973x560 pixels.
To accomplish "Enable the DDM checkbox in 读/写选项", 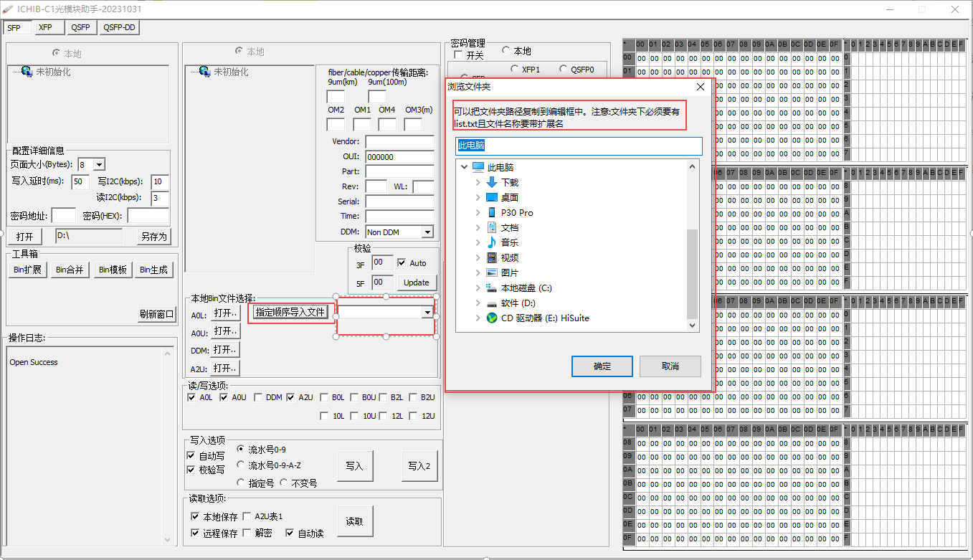I will click(259, 397).
